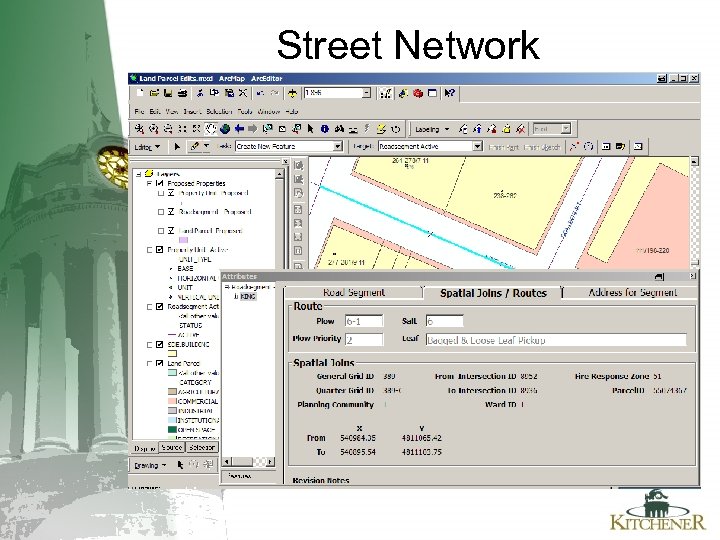Toggle Proposed Properties group layer visibility
The height and width of the screenshot is (540, 720).
pyautogui.click(x=160, y=183)
